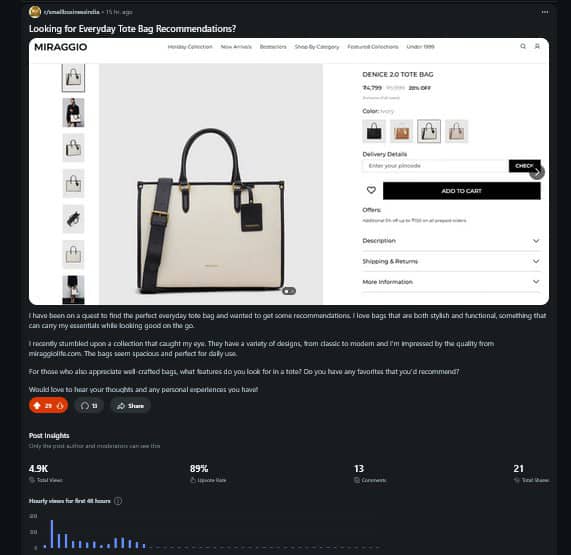571x555 pixels.
Task: Select the black color swatch
Action: tap(374, 131)
